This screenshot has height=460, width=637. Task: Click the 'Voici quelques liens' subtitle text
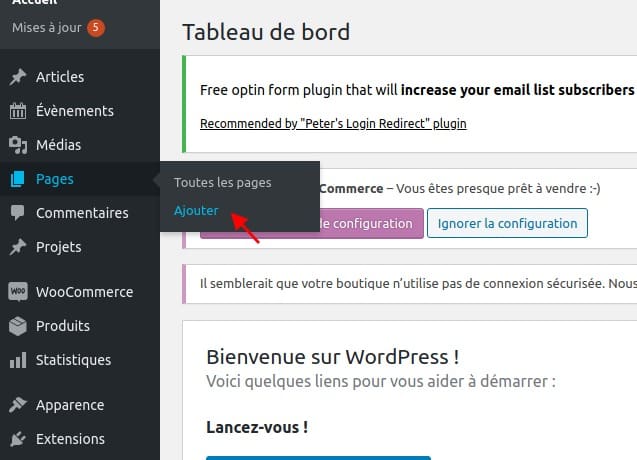click(x=381, y=382)
